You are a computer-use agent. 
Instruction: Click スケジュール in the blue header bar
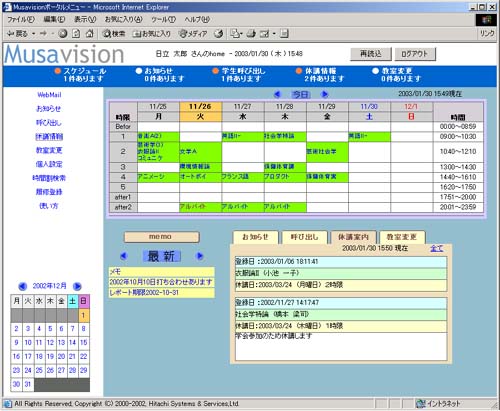pyautogui.click(x=84, y=71)
